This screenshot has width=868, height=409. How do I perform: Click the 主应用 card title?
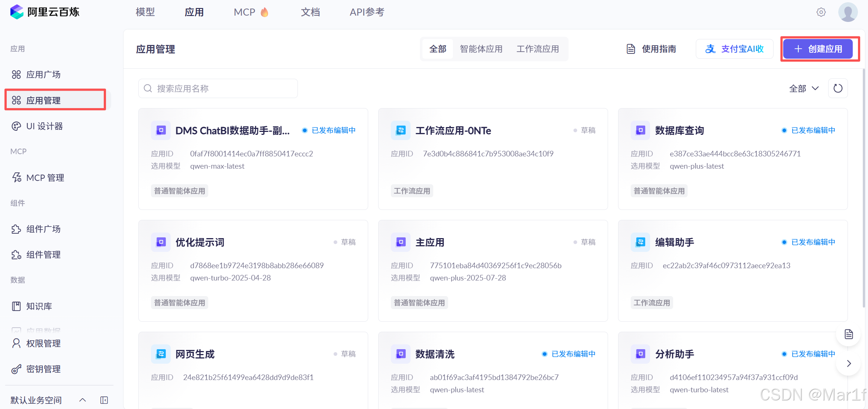(x=430, y=243)
